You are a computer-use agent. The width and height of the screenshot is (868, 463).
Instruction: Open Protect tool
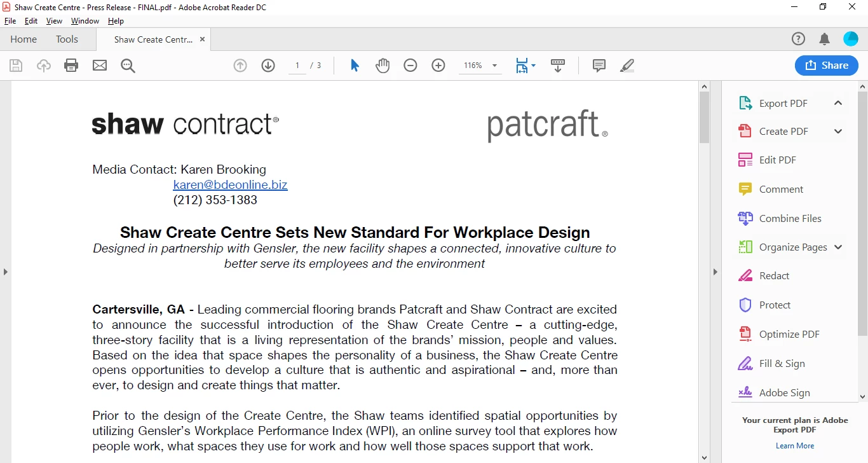point(775,305)
